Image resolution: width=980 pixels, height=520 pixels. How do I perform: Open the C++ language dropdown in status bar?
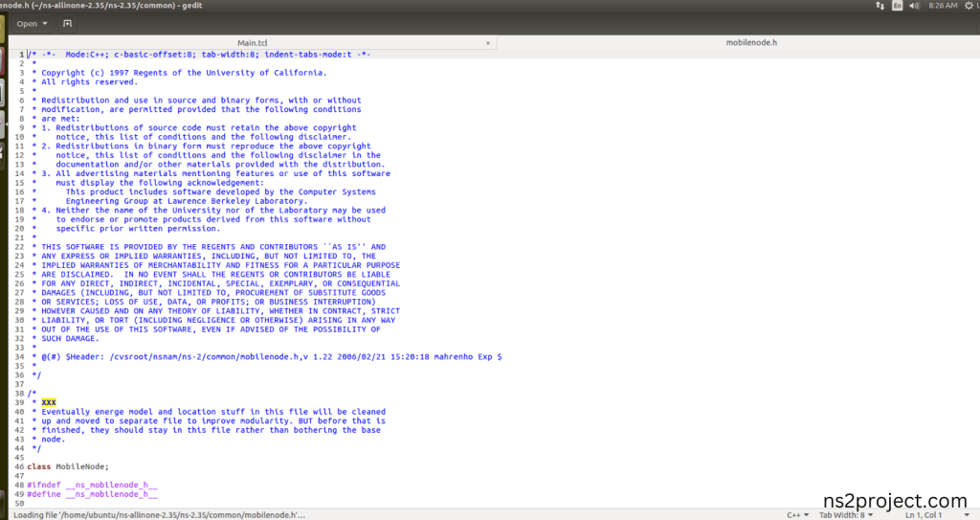point(797,515)
